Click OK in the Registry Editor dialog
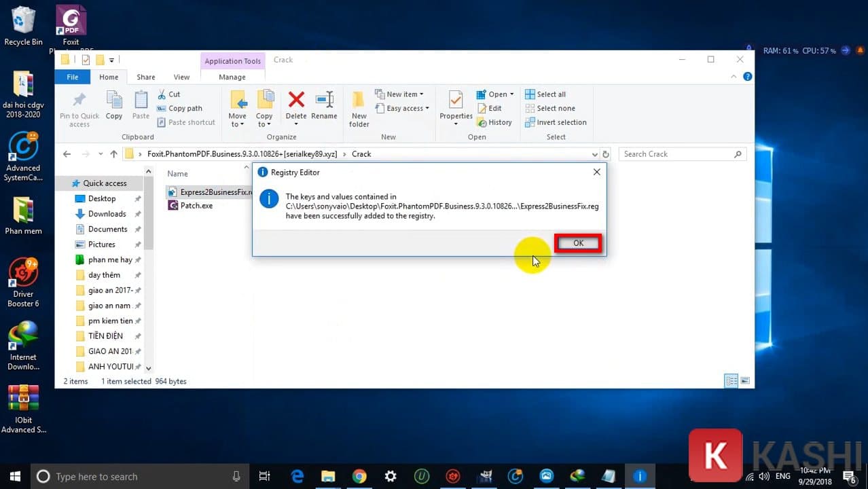The width and height of the screenshot is (868, 489). 578,242
